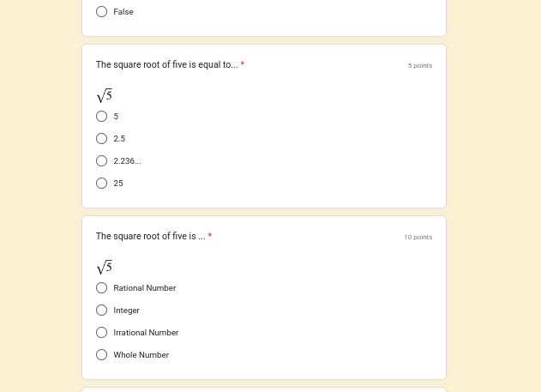The width and height of the screenshot is (541, 392).
Task: Click the 'Irrational Number' label text
Action: tap(146, 333)
